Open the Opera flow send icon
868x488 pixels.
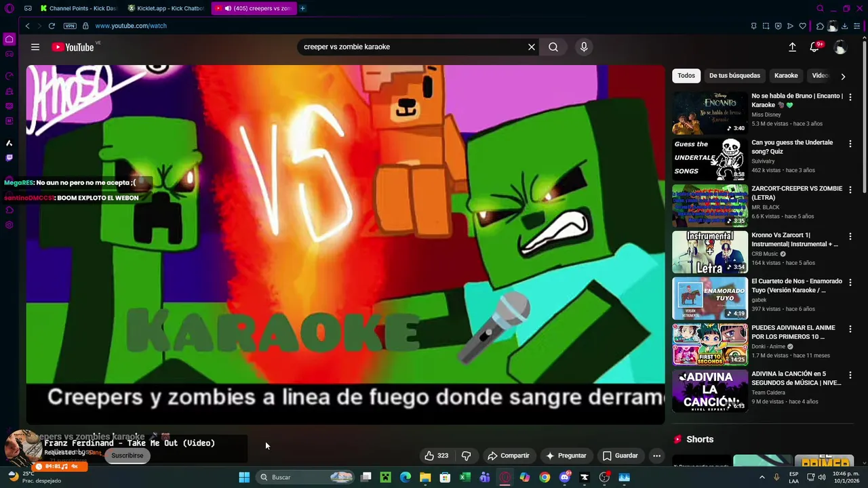(790, 26)
